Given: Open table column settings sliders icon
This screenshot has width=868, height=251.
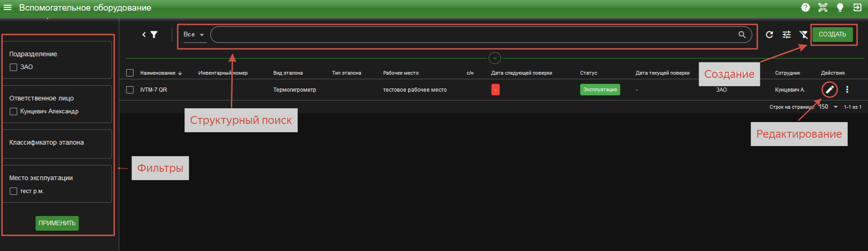Looking at the screenshot, I should [x=787, y=35].
